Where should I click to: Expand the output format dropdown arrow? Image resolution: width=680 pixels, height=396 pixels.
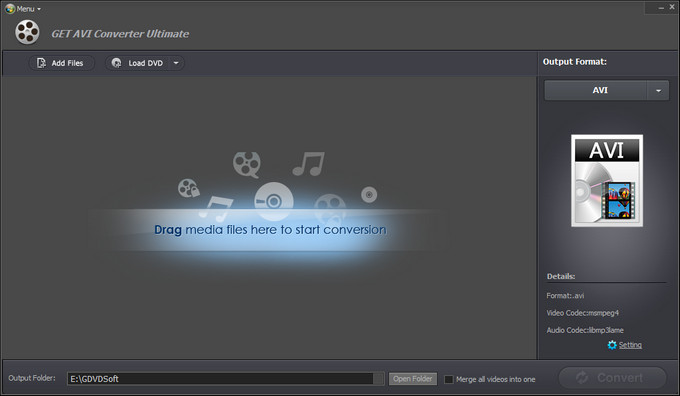658,90
